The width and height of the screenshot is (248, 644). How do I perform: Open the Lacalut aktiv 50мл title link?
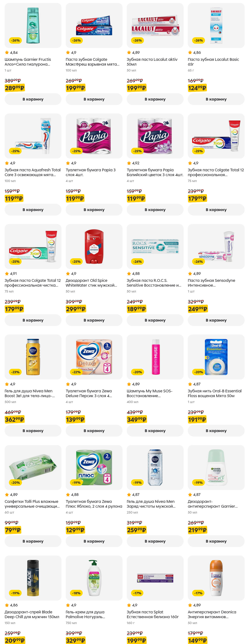[152, 62]
